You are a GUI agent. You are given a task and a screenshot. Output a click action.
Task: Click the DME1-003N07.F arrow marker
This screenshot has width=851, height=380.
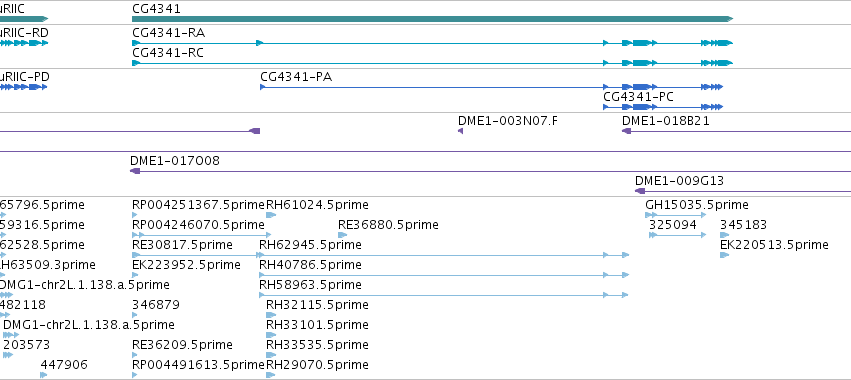[460, 131]
